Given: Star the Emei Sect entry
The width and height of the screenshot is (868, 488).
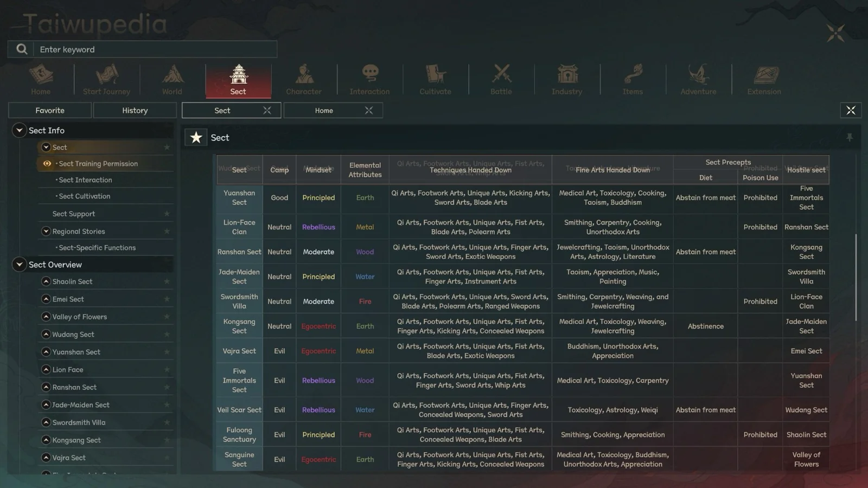Looking at the screenshot, I should 167,299.
